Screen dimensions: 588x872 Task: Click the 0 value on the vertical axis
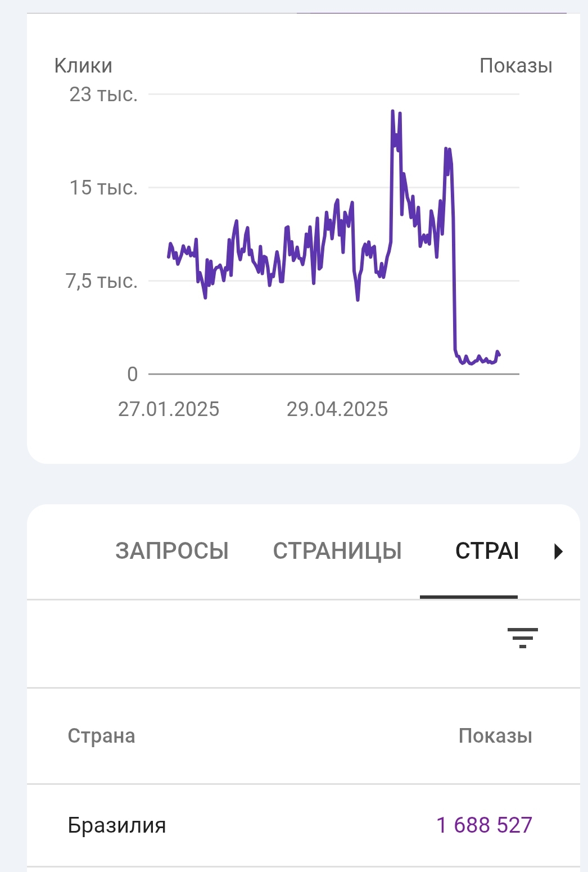pos(132,374)
